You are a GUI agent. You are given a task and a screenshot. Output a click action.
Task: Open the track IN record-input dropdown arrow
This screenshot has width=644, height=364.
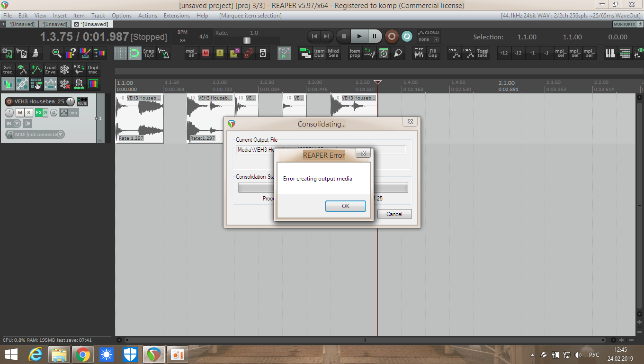[x=17, y=124]
